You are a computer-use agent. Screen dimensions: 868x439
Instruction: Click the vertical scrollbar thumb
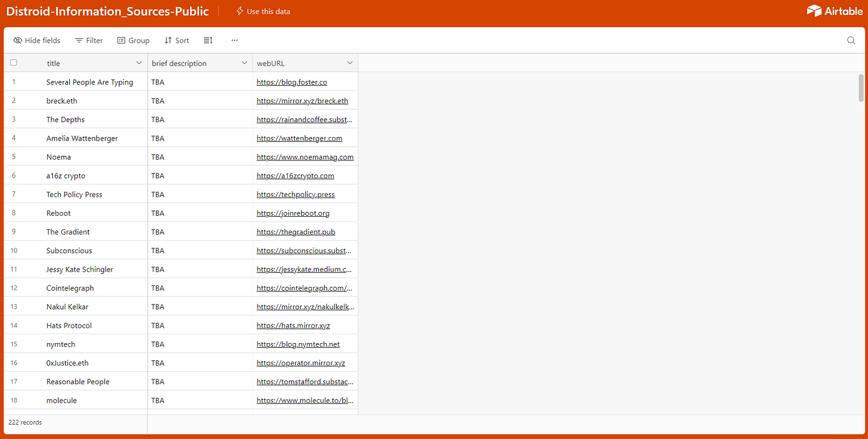pos(860,88)
